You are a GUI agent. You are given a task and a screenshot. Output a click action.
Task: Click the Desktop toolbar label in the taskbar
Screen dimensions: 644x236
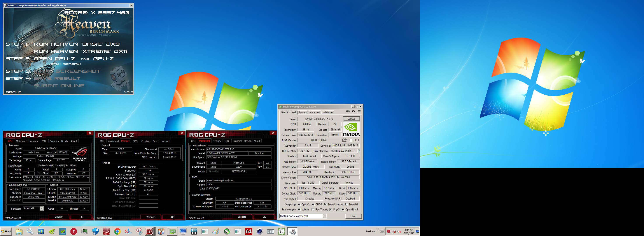pos(371,231)
